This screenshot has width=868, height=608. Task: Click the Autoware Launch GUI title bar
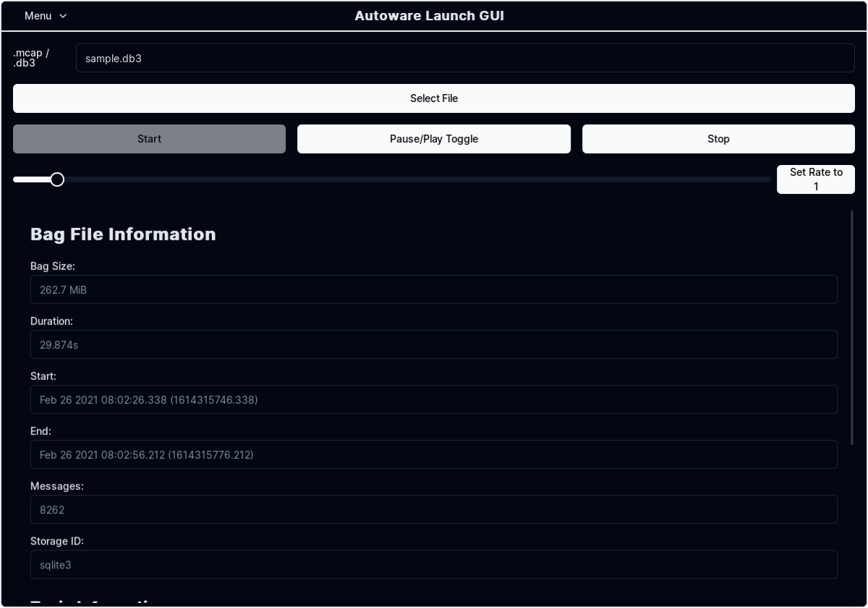point(429,15)
